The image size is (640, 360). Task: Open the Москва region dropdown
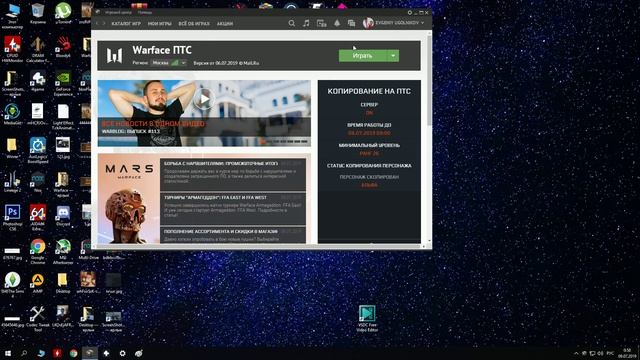tap(169, 63)
